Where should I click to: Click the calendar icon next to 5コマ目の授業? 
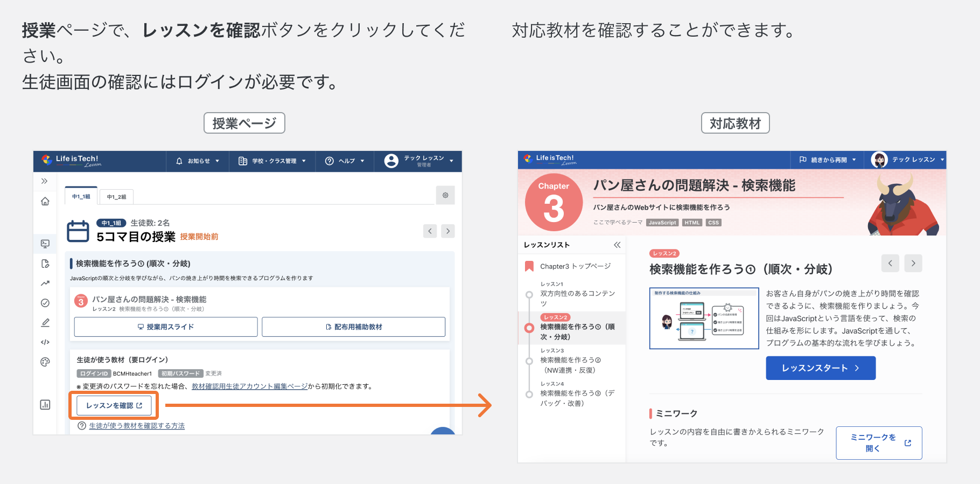tap(78, 231)
